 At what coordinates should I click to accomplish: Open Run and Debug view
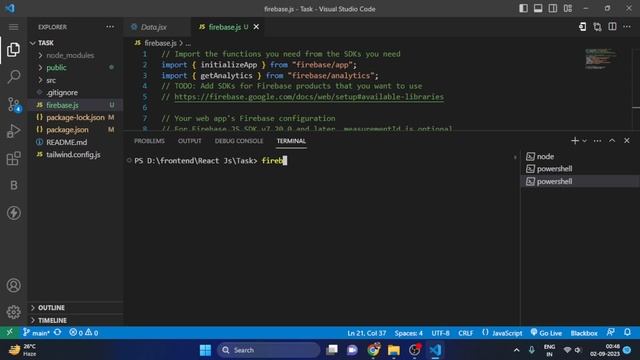[x=13, y=131]
